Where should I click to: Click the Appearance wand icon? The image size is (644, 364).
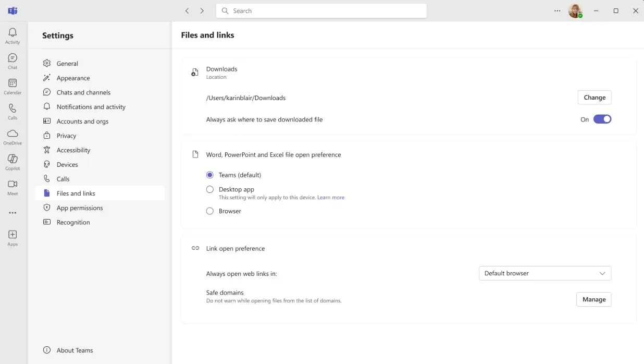47,78
